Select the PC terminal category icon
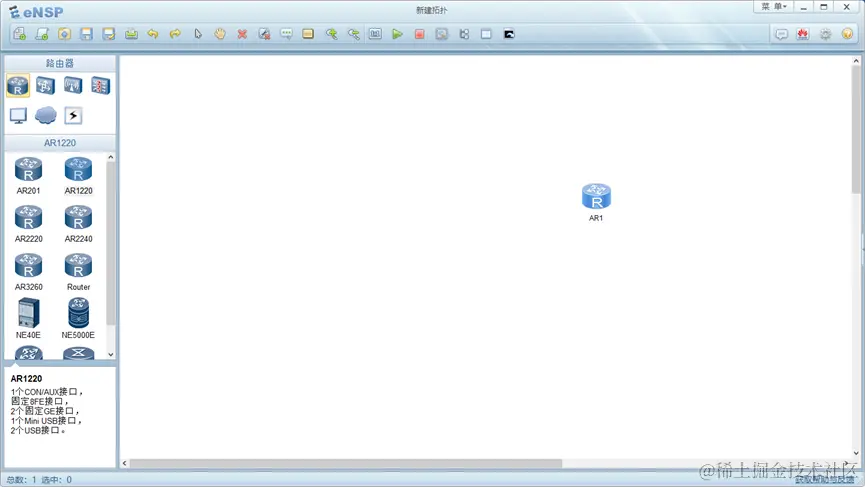Image resolution: width=865 pixels, height=487 pixels. (x=18, y=115)
